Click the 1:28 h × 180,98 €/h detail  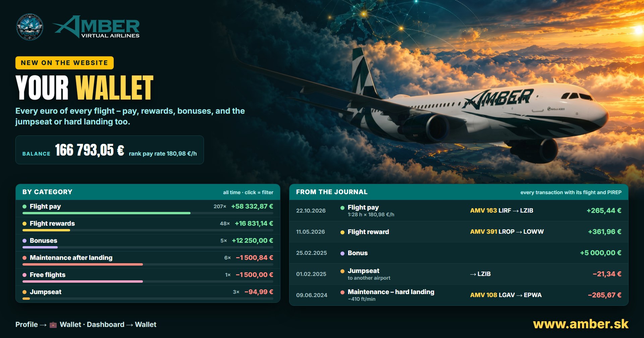[371, 215]
